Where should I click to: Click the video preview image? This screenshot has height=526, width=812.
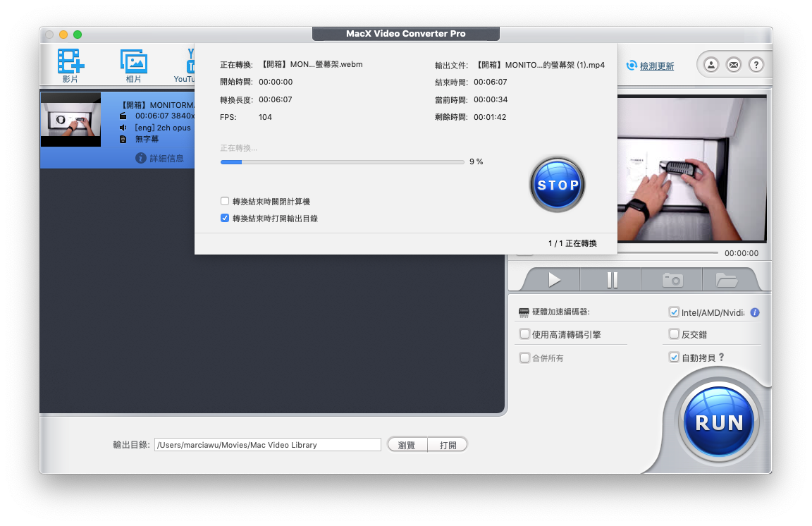692,169
